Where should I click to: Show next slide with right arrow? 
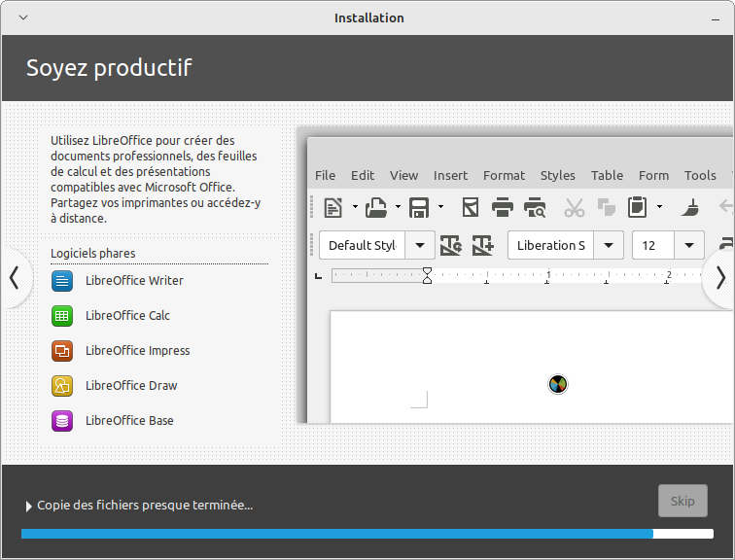tap(719, 278)
